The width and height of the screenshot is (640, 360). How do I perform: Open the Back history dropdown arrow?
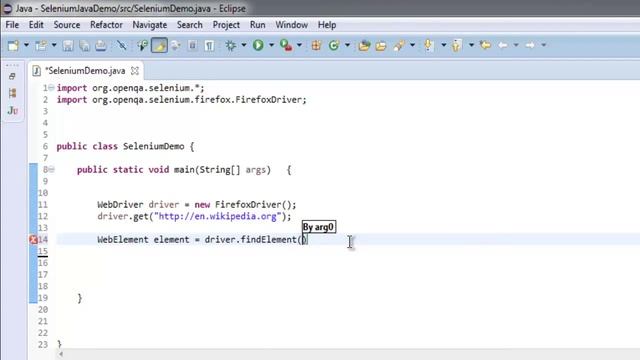pyautogui.click(x=516, y=45)
